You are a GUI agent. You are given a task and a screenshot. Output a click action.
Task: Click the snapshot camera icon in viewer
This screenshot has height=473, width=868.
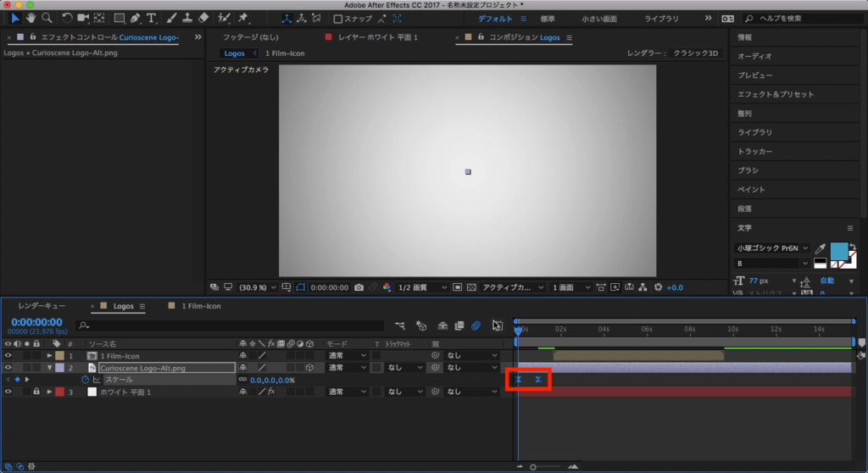(359, 287)
